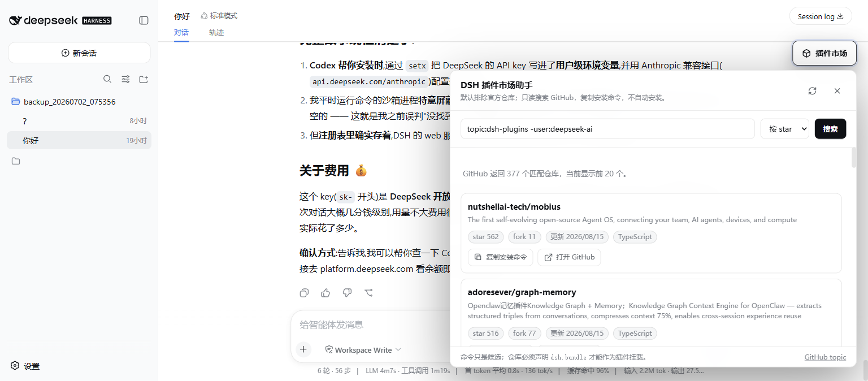
Task: Click fork 77 tag on graph-memory card
Action: tap(524, 334)
